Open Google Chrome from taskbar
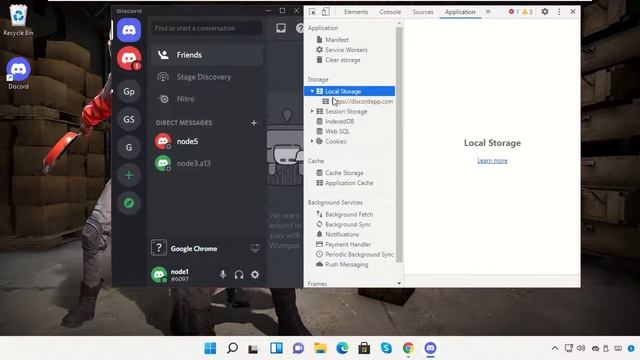The height and width of the screenshot is (360, 640). [x=408, y=348]
